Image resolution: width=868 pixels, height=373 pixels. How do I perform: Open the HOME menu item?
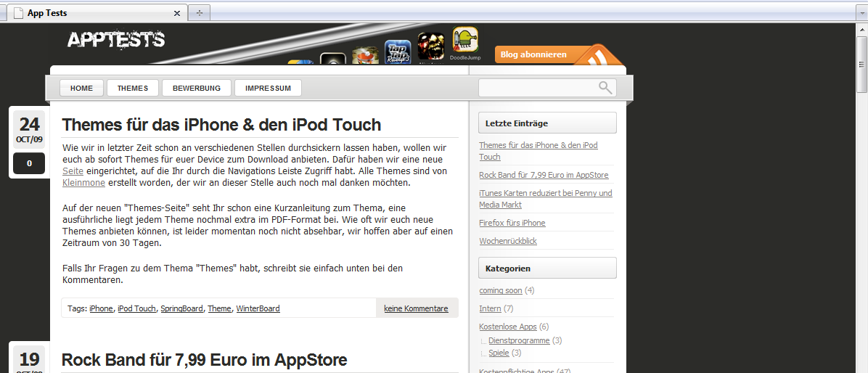[x=81, y=88]
